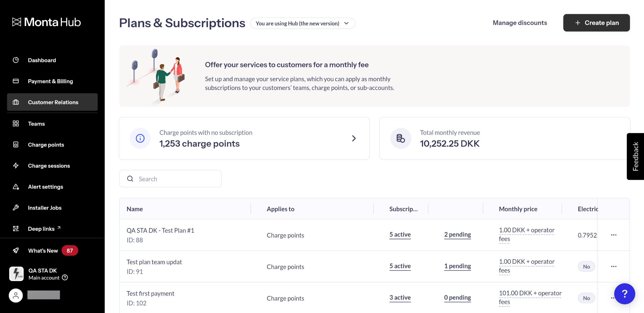Click the What's New rocket icon
Image resolution: width=644 pixels, height=313 pixels.
point(16,250)
